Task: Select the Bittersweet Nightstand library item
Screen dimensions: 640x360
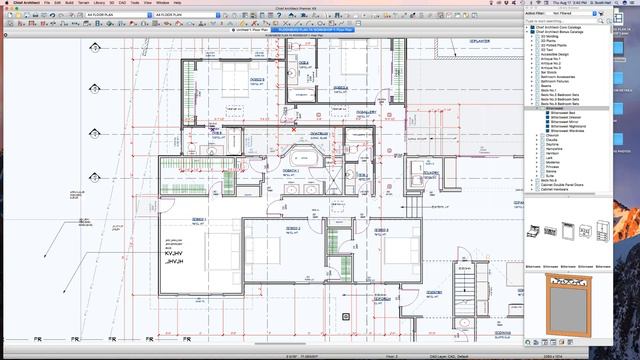Action: point(568,127)
